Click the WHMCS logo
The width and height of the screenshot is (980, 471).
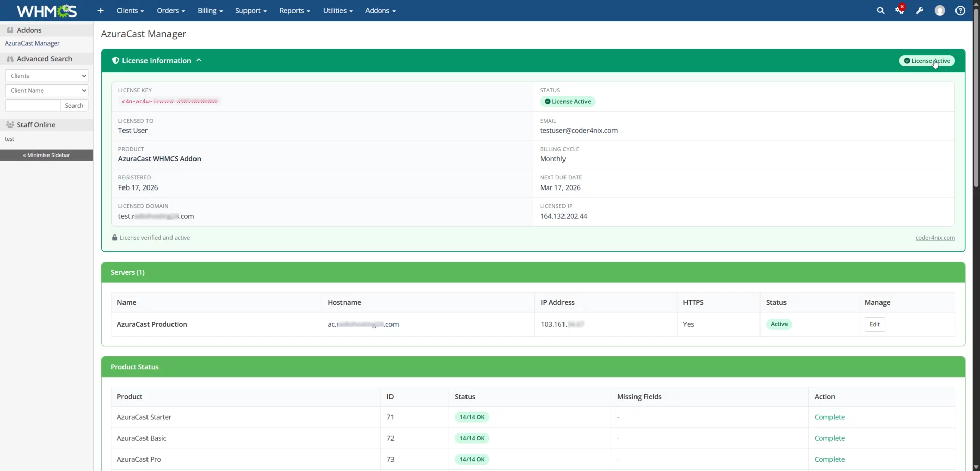[46, 10]
